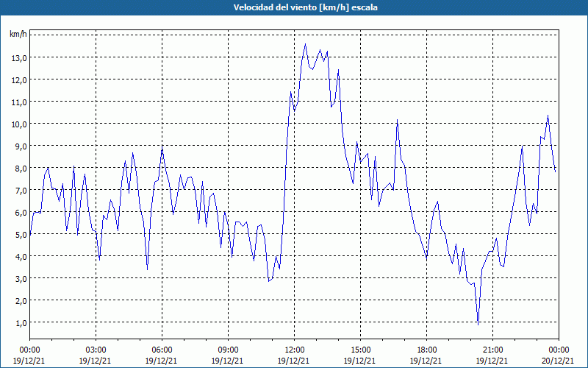
Task: Select the '13,0' y-axis value
Action: 19,58
